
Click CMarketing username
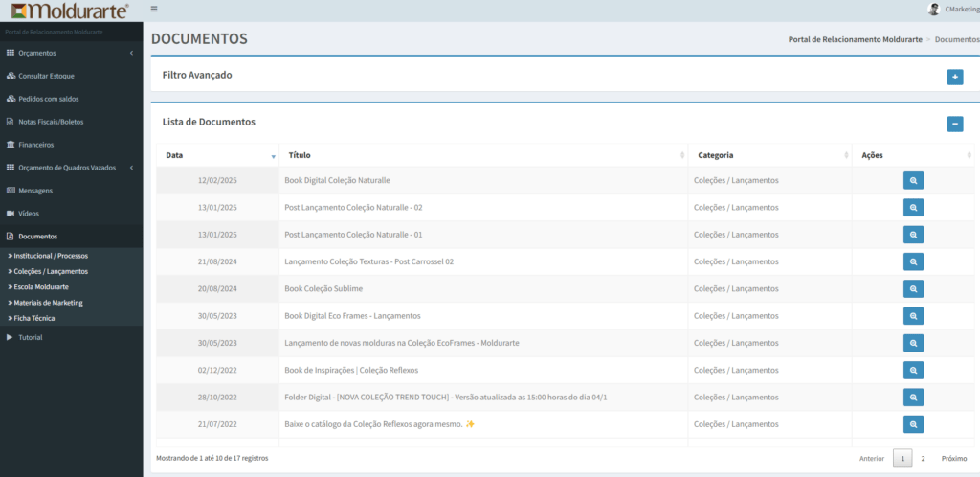tap(962, 10)
